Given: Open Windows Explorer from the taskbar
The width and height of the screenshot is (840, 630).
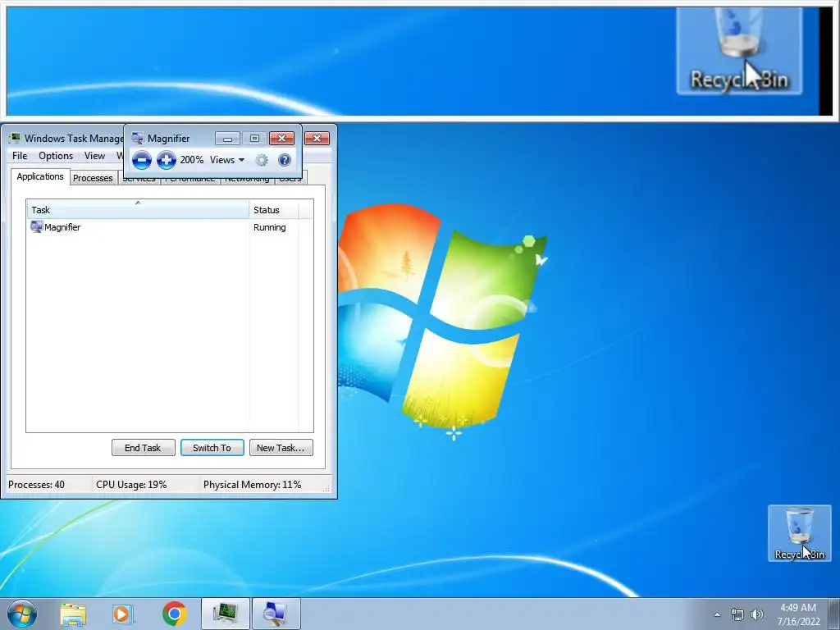Looking at the screenshot, I should pos(73,614).
